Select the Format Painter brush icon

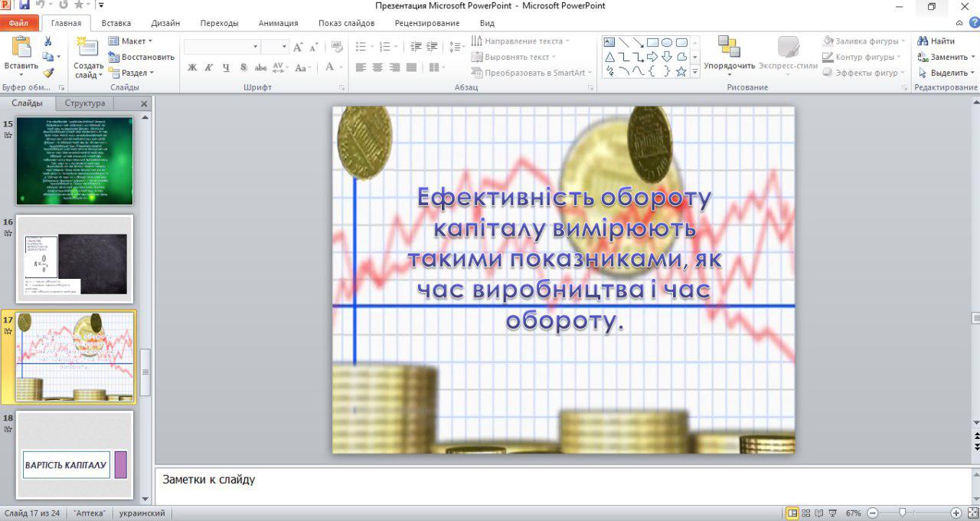(x=48, y=73)
